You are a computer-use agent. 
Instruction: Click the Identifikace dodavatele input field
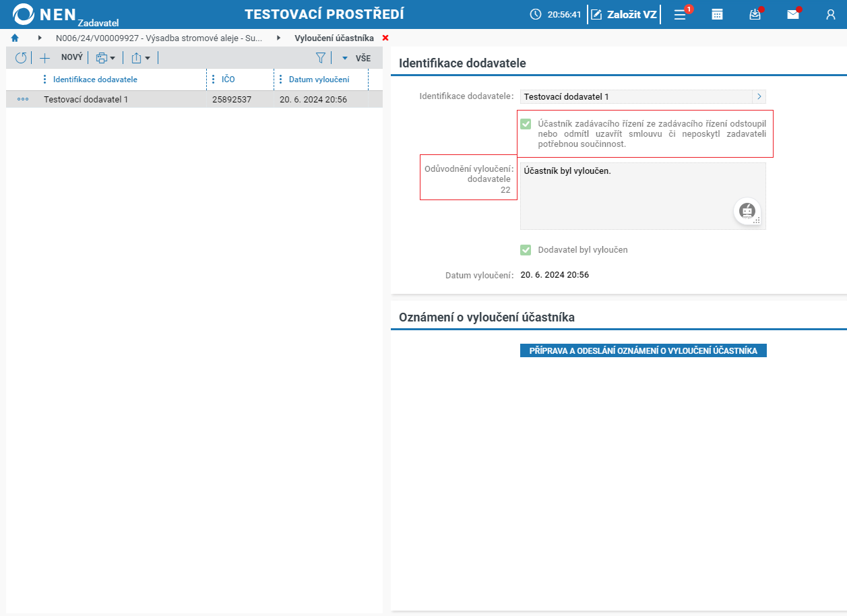[636, 96]
